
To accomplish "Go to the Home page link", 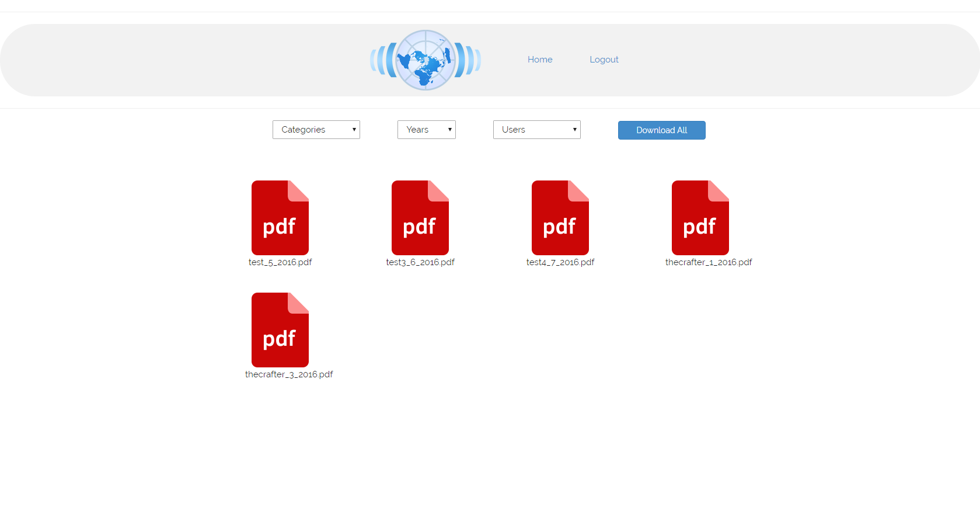I will [540, 60].
